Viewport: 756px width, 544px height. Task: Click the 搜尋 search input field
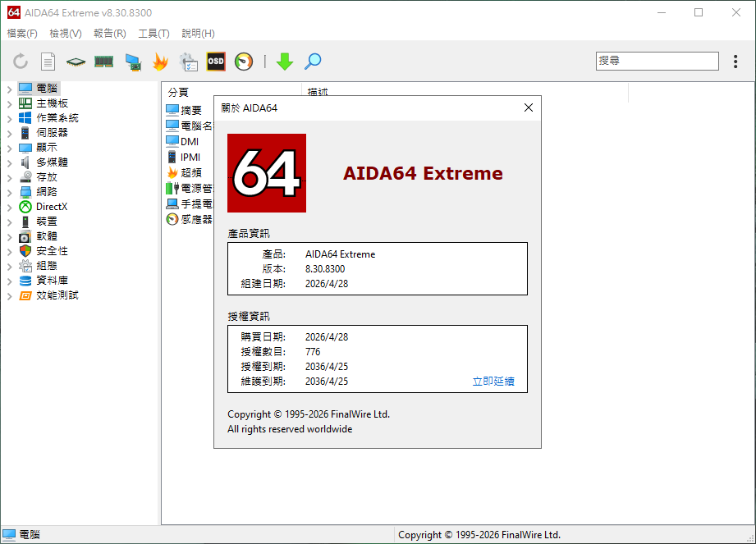(x=657, y=62)
